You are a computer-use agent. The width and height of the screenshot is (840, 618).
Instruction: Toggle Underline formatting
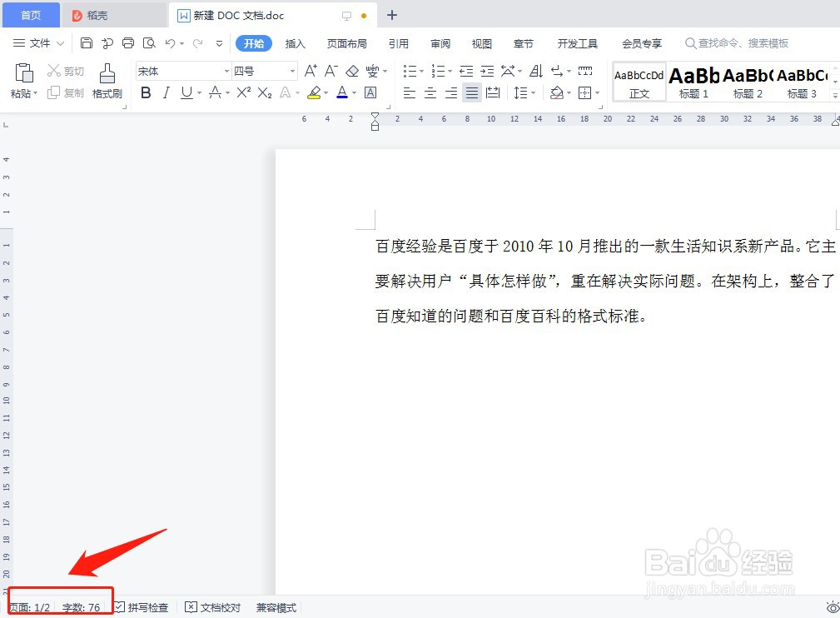186,93
